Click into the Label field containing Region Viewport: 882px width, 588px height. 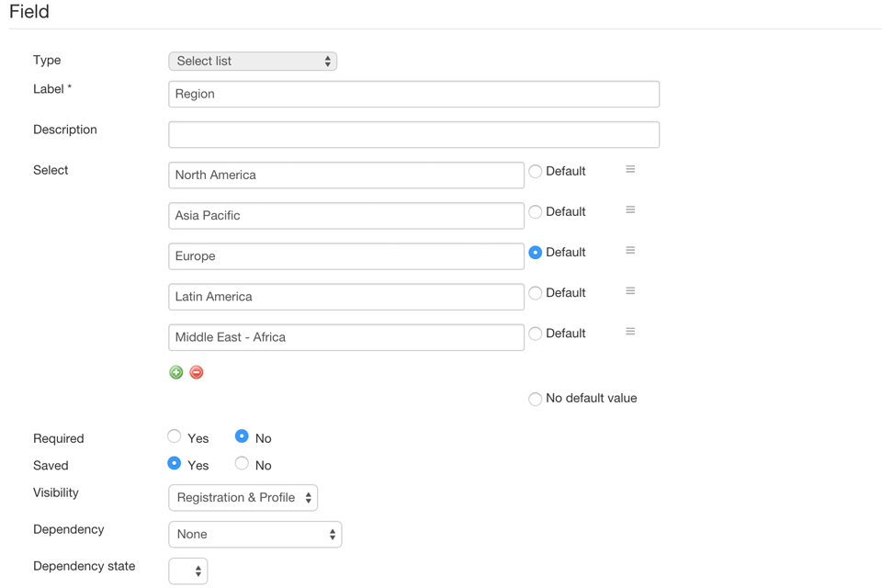[414, 94]
